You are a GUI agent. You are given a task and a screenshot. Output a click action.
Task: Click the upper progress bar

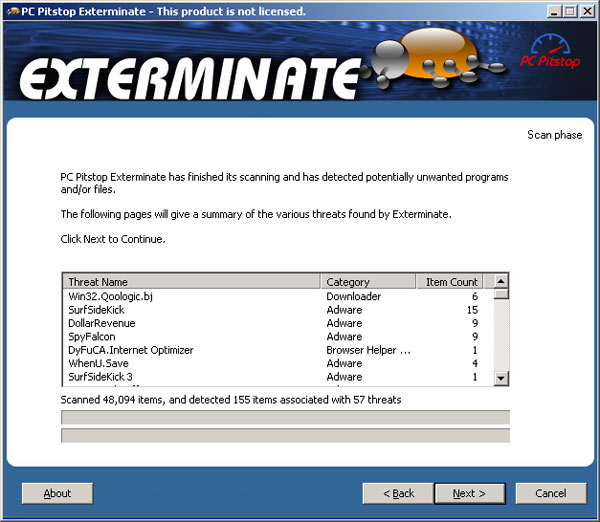(x=285, y=417)
